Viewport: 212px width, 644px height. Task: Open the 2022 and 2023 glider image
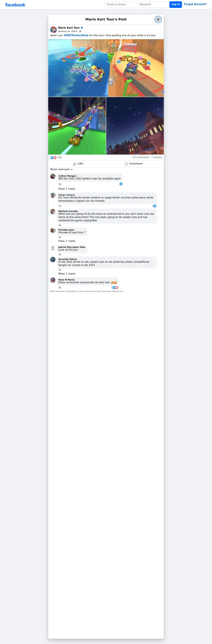click(106, 68)
